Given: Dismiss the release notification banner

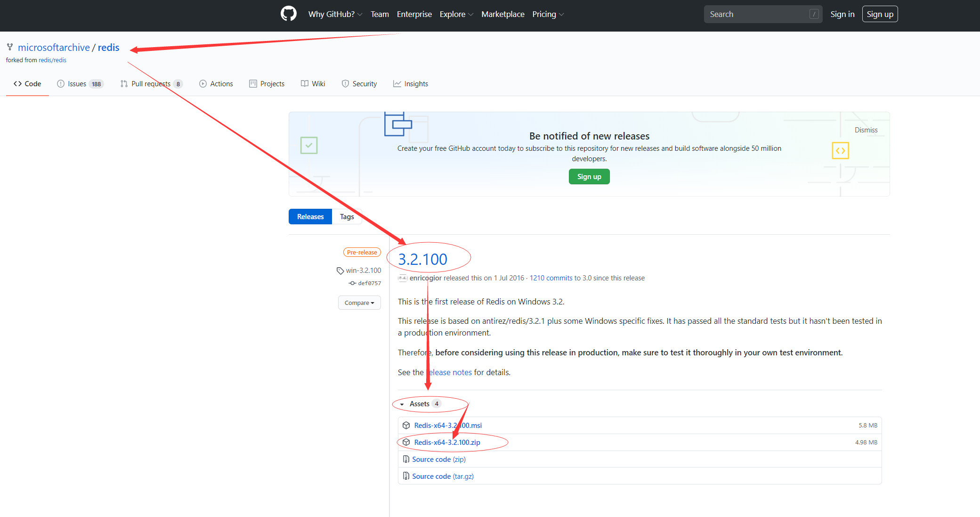Looking at the screenshot, I should pos(866,130).
